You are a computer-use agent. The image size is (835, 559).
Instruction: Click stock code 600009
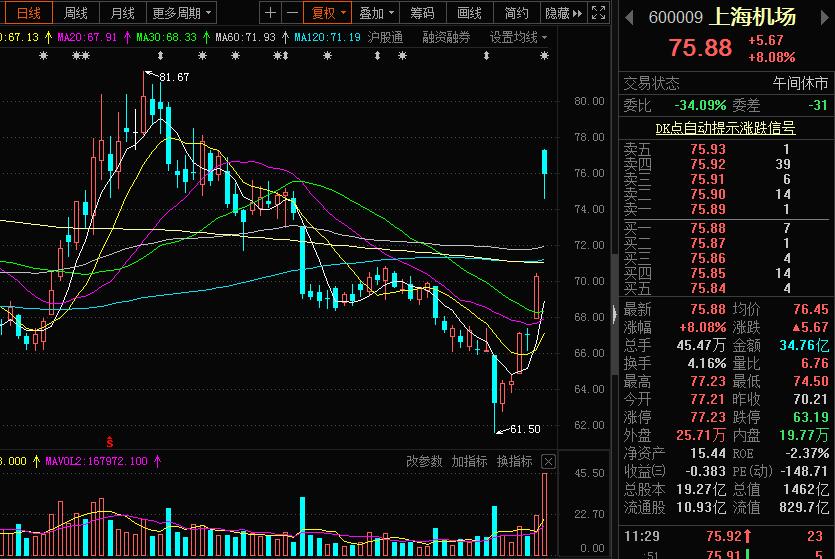click(675, 18)
